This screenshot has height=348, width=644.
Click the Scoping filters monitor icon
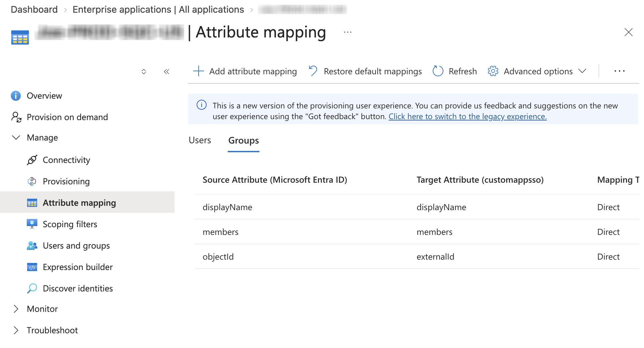coord(32,224)
